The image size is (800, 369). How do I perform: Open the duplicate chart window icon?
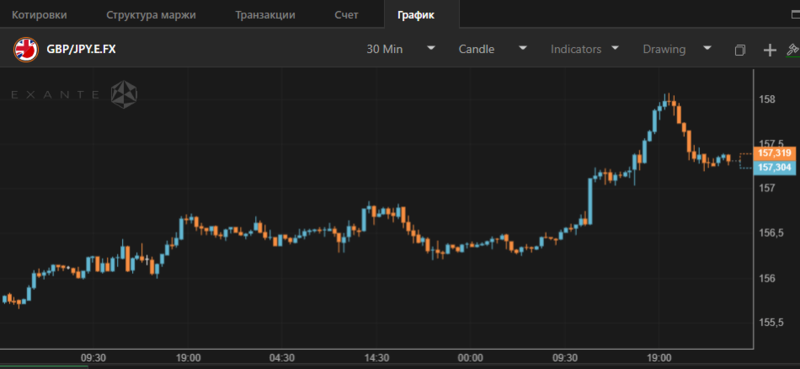tap(740, 50)
